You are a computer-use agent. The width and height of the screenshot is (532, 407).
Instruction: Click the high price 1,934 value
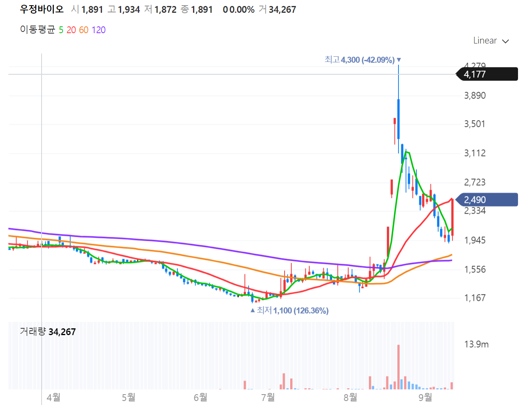(129, 10)
